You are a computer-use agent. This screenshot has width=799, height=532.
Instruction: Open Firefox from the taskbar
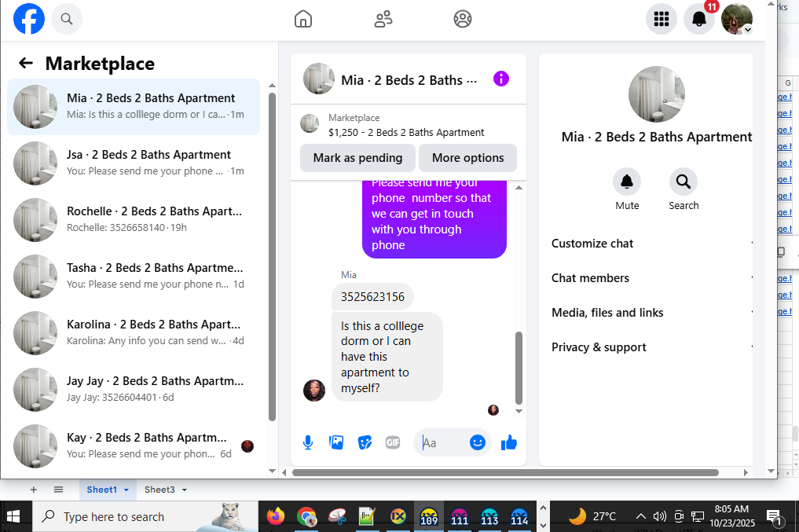pos(276,517)
